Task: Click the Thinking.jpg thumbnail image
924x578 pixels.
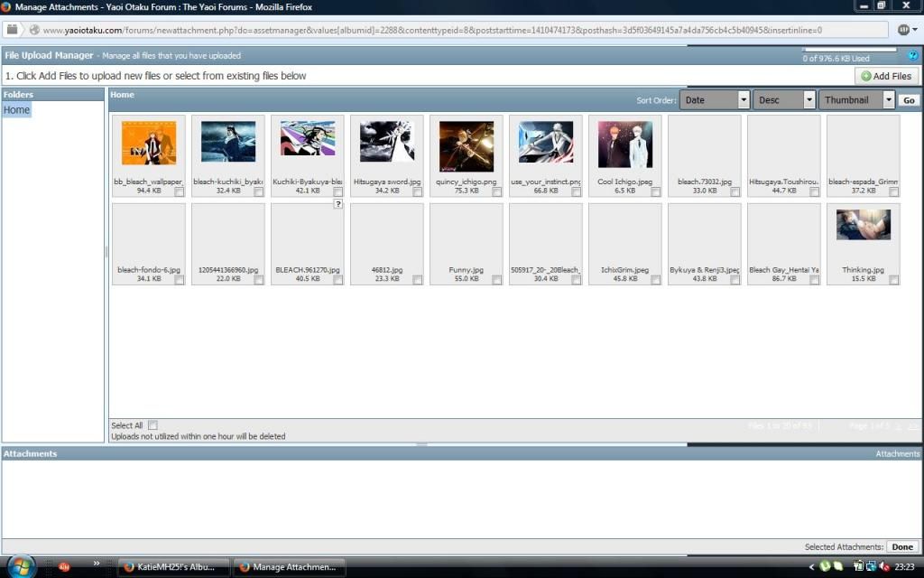Action: click(864, 225)
